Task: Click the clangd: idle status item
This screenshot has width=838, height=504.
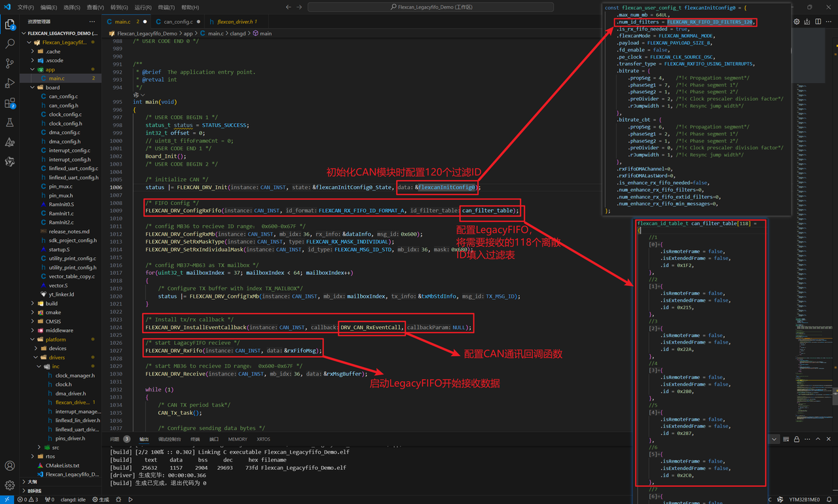Action: tap(73, 499)
